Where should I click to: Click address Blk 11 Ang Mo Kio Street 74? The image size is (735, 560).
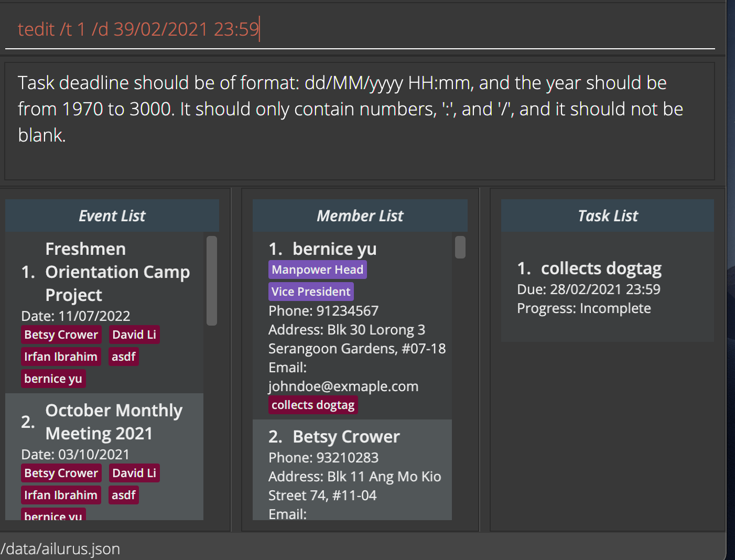click(x=355, y=486)
